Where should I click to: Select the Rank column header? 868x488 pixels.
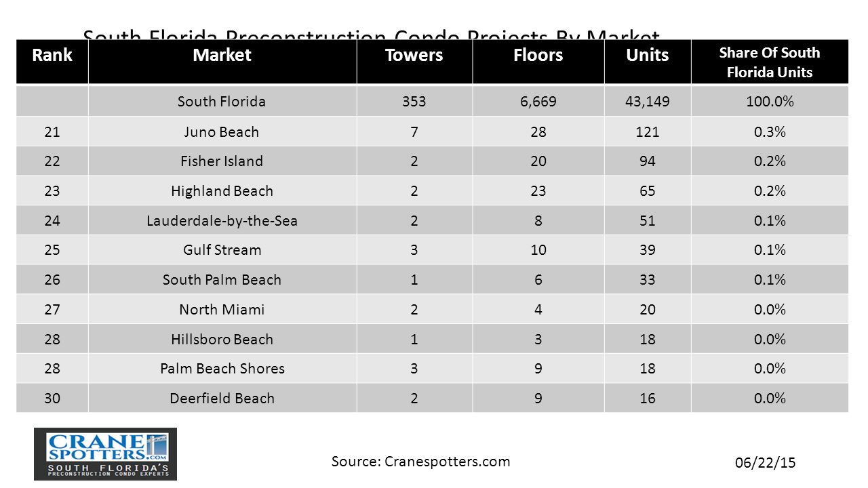pyautogui.click(x=52, y=55)
